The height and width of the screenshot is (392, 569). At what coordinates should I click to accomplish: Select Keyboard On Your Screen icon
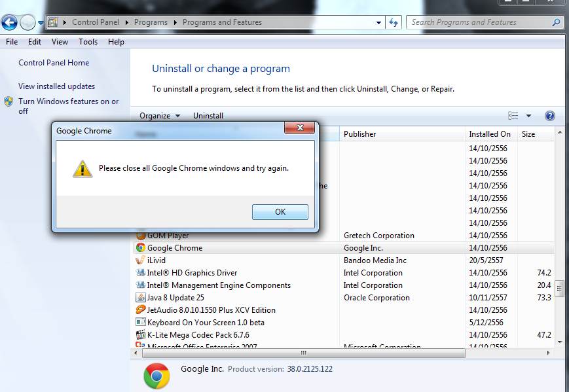pos(140,322)
